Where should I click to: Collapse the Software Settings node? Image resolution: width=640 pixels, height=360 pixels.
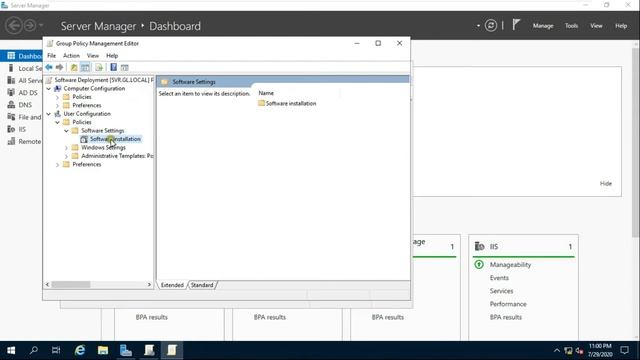66,131
